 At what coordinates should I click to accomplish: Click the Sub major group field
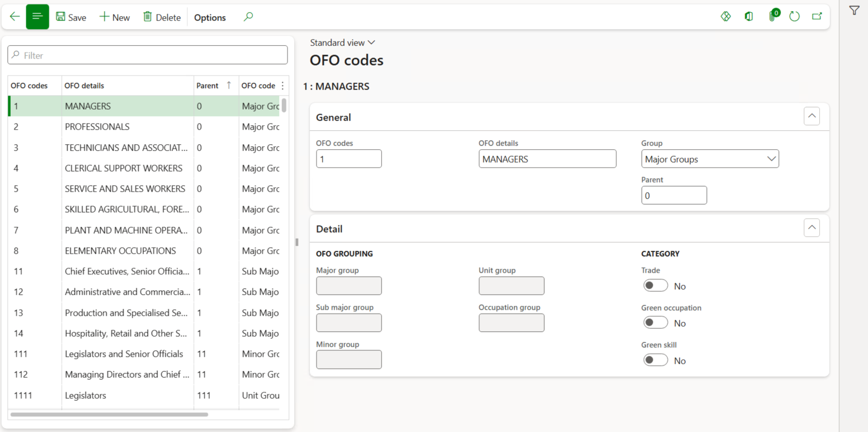click(349, 322)
